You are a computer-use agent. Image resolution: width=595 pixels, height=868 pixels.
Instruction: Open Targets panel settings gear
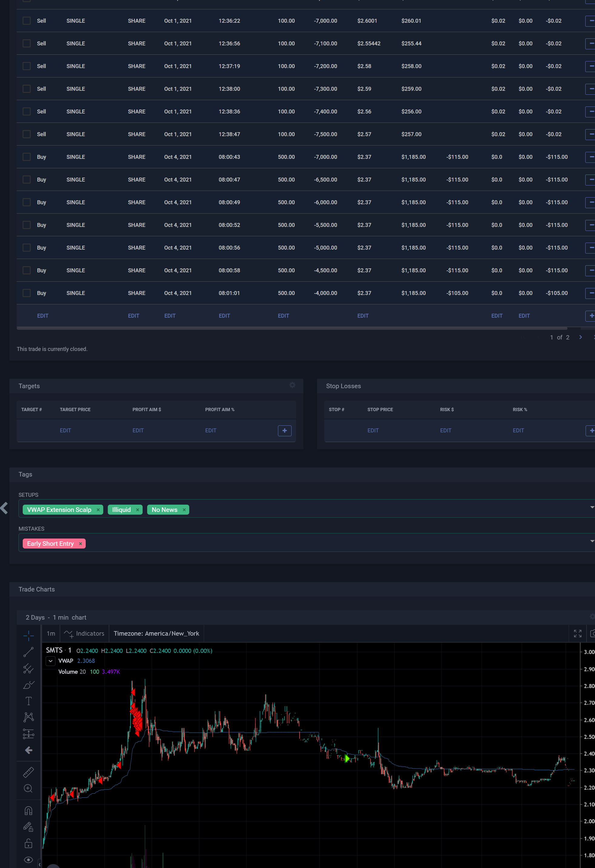tap(292, 385)
